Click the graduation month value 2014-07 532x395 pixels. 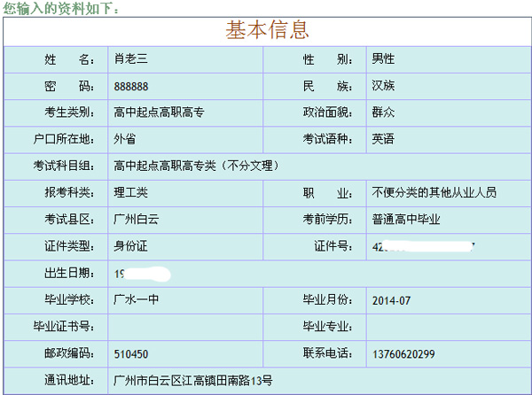point(392,301)
